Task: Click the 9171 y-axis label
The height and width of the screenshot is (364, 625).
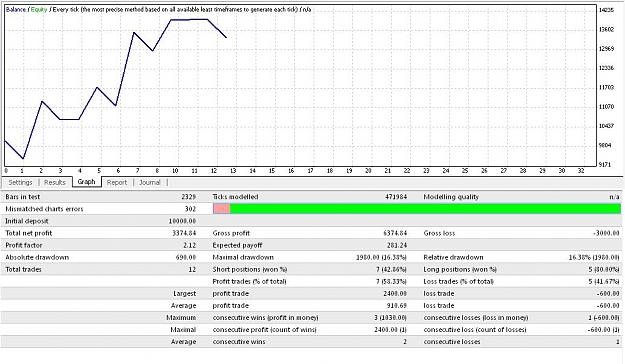Action: (605, 164)
